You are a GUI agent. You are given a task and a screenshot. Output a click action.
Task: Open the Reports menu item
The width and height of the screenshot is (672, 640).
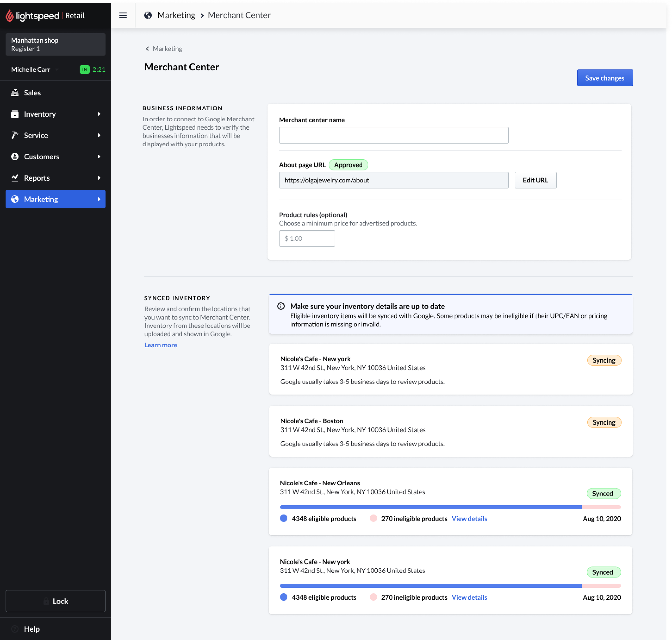point(56,178)
